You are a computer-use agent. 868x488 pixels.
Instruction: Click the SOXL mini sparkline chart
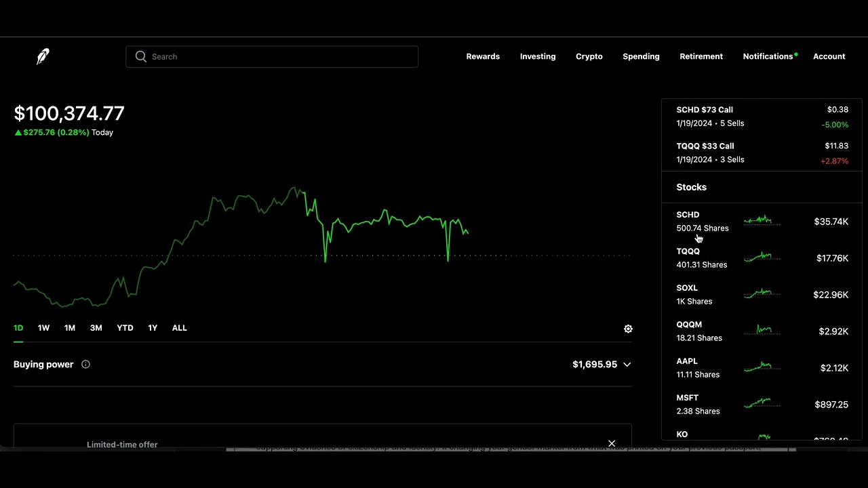point(762,293)
